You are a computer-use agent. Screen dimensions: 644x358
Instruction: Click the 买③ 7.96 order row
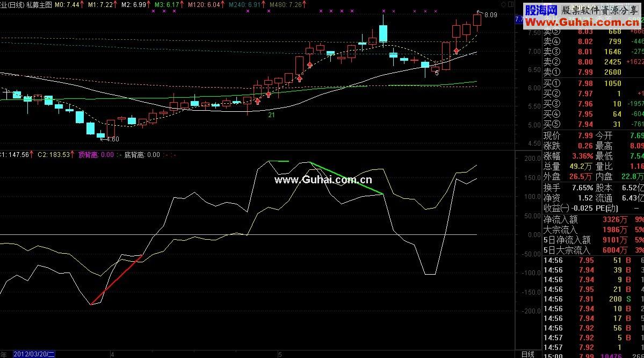click(x=593, y=104)
